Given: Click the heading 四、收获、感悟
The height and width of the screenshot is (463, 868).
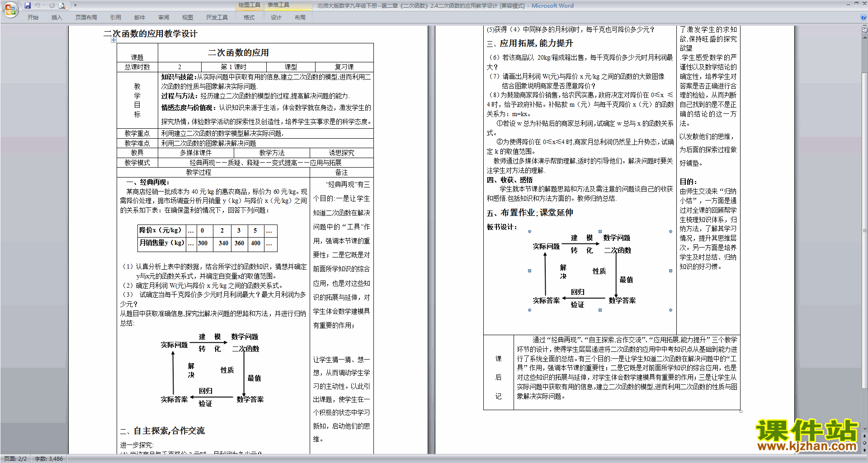Looking at the screenshot, I should pyautogui.click(x=509, y=180).
